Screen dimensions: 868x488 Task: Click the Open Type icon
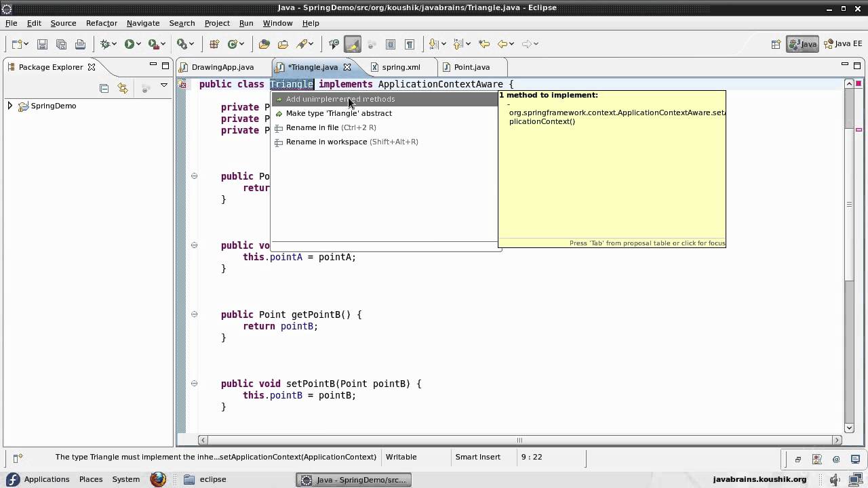point(264,44)
